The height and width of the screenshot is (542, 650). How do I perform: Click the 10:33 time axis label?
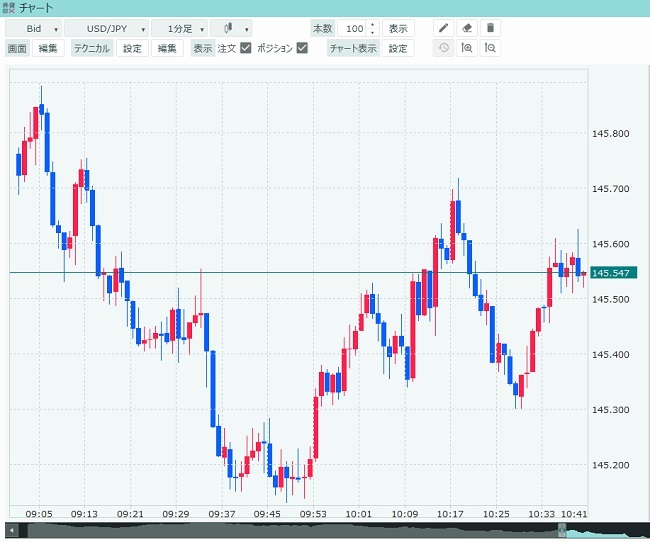[542, 514]
